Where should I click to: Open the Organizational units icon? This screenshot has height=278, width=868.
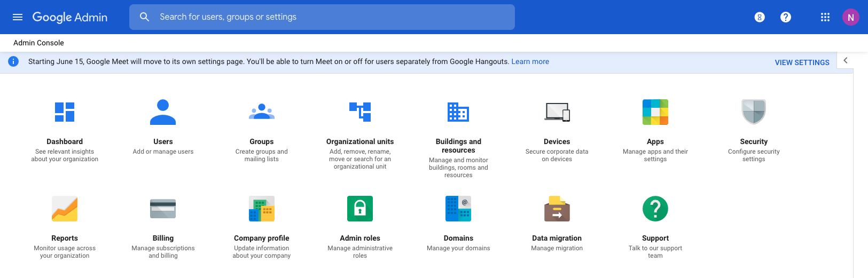(360, 112)
